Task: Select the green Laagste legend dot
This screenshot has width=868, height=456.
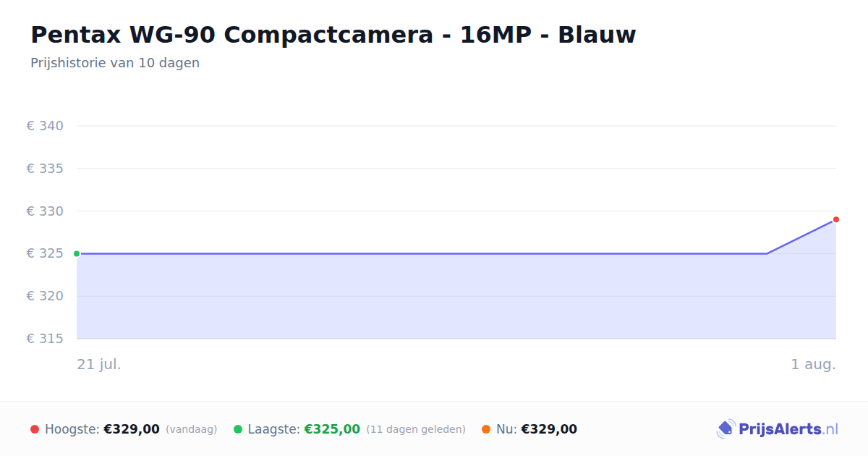Action: tap(238, 429)
